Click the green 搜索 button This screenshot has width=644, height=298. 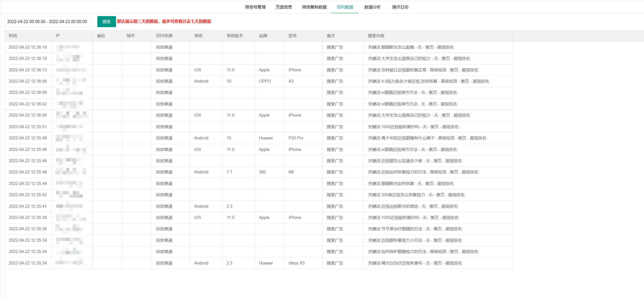pos(106,21)
